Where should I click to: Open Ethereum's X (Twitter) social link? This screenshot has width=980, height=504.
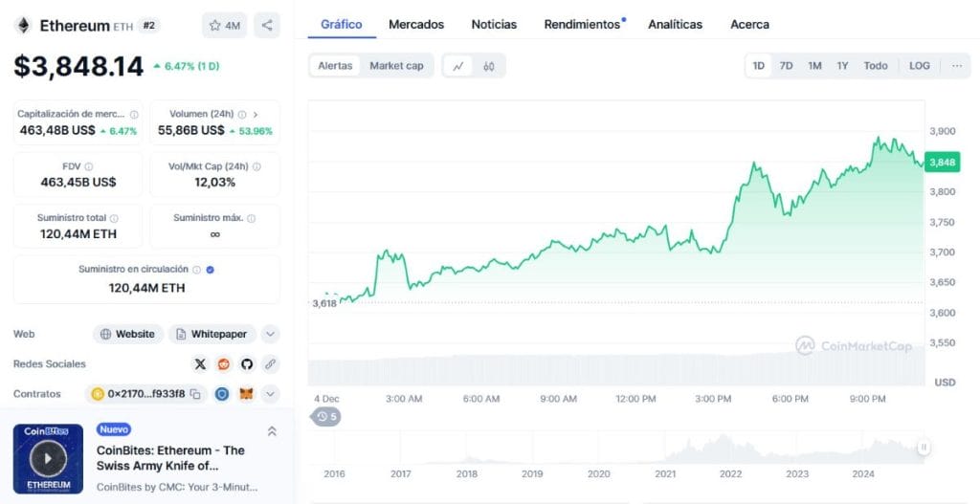tap(200, 364)
